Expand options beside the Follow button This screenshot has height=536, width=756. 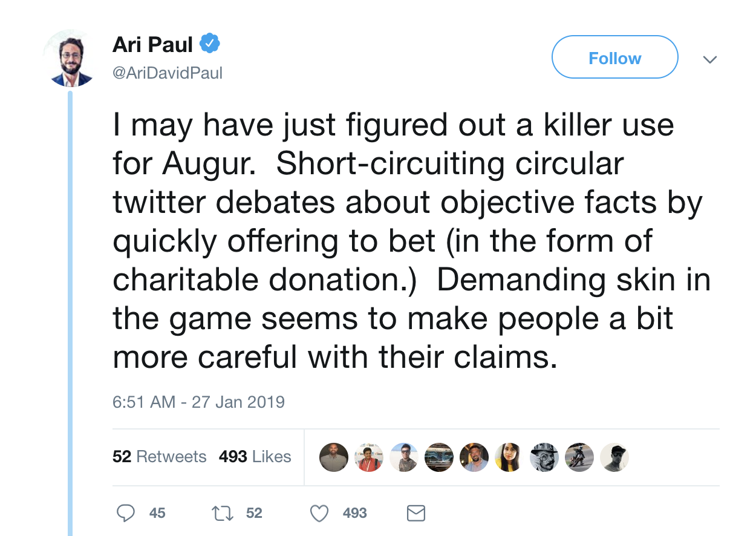710,59
